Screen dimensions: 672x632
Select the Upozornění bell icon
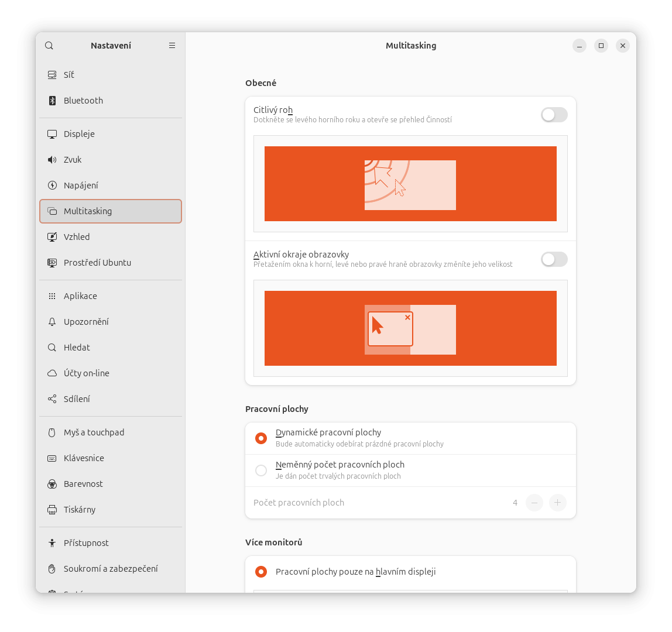tap(52, 322)
